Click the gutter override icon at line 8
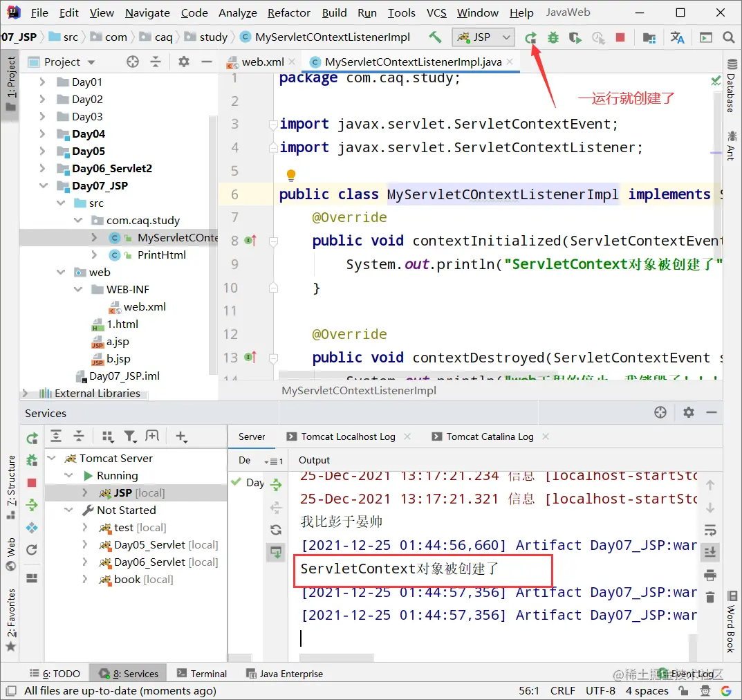742x700 pixels. tap(250, 241)
